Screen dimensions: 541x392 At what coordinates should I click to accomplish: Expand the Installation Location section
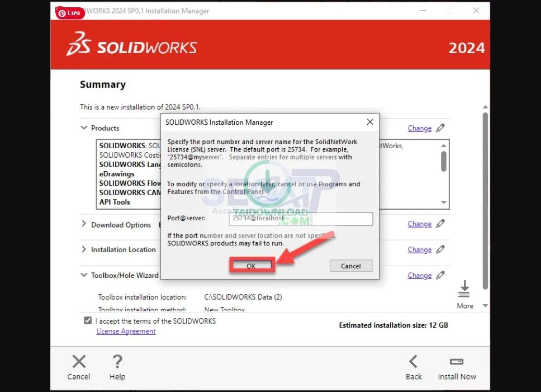pyautogui.click(x=84, y=250)
